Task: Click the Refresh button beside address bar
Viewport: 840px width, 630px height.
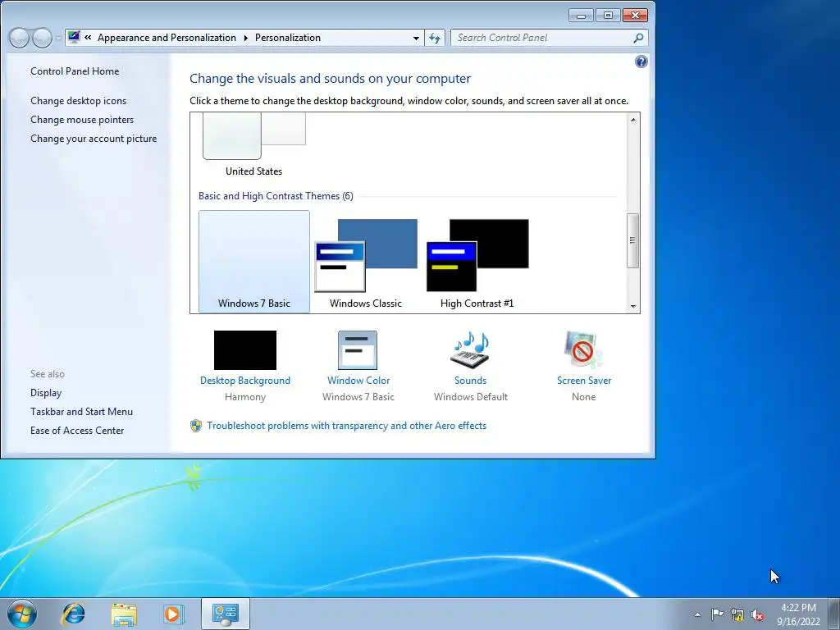Action: (435, 38)
